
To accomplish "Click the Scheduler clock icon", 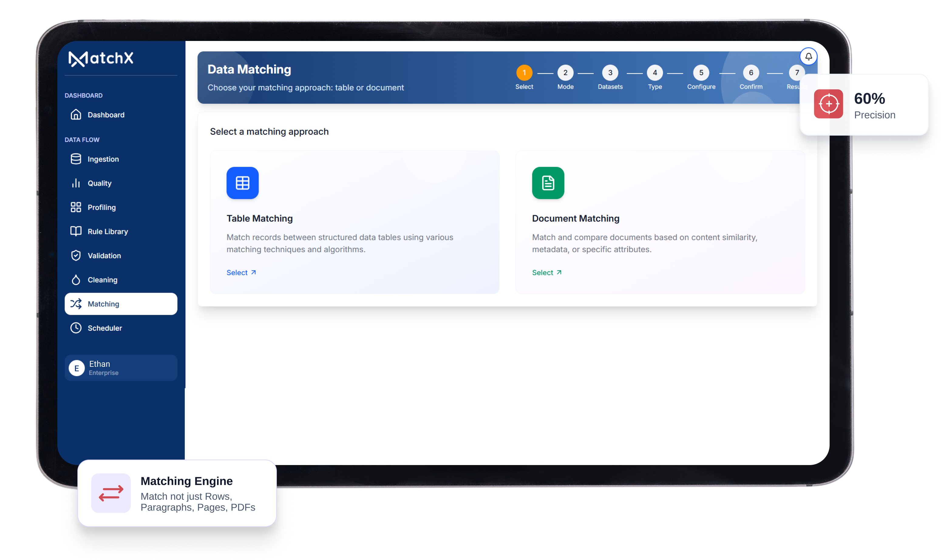I will (x=76, y=328).
